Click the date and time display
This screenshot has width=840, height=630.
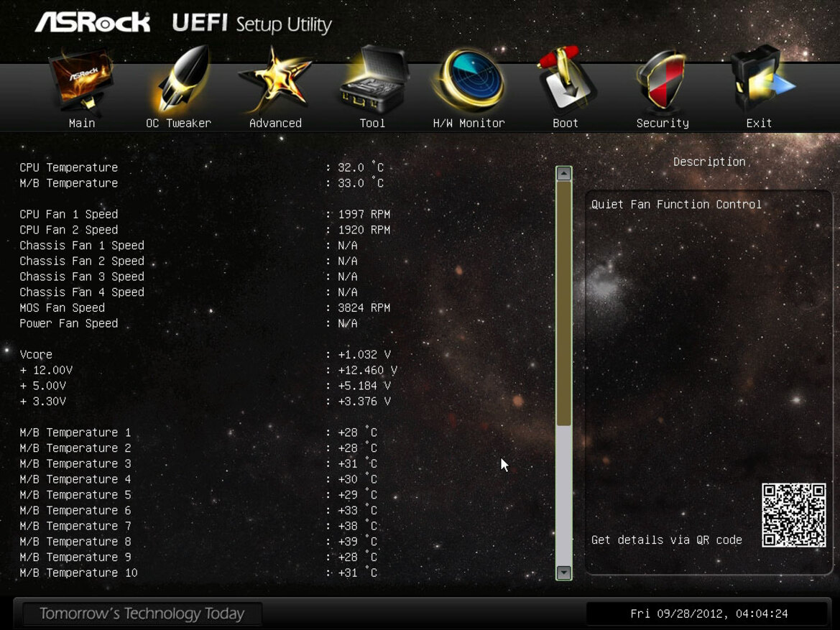click(709, 613)
